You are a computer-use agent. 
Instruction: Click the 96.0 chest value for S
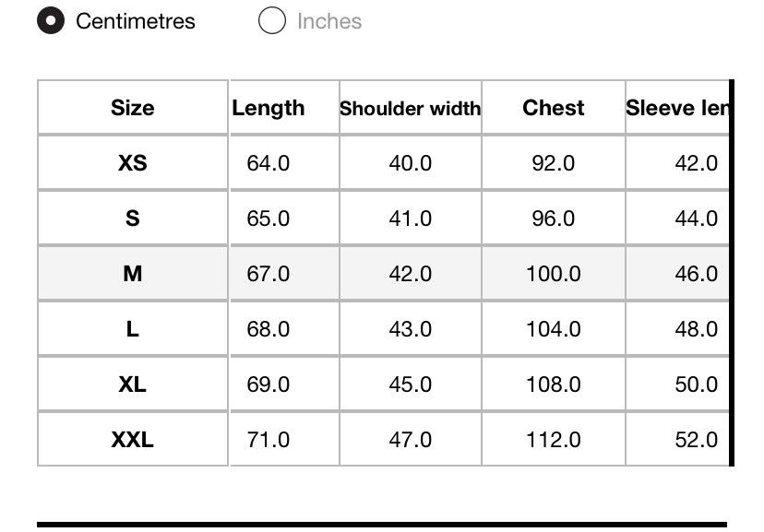pyautogui.click(x=553, y=219)
